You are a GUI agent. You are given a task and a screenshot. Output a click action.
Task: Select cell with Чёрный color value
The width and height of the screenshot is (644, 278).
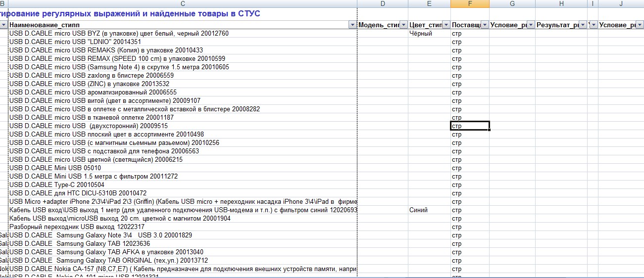point(429,34)
